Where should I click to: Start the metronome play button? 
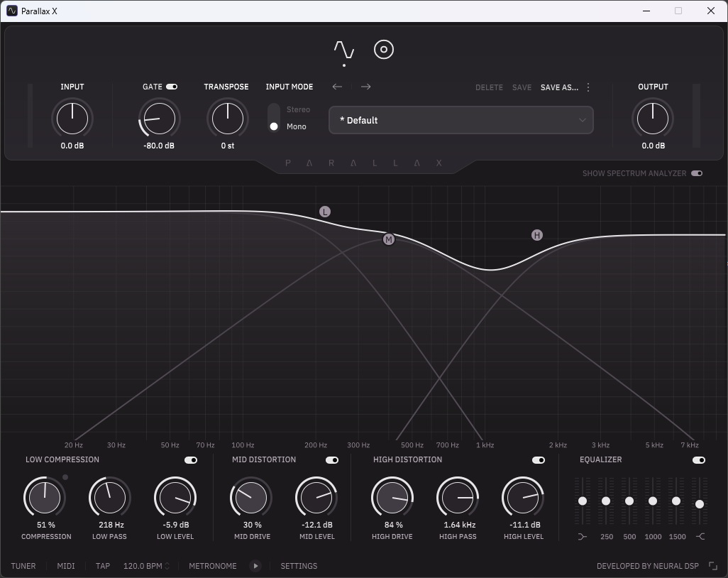tap(255, 566)
